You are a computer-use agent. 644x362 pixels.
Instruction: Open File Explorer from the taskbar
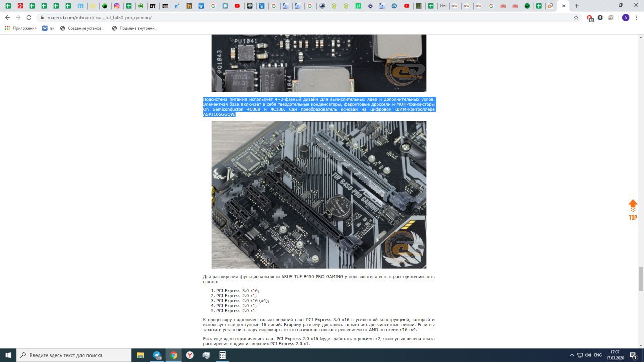[140, 355]
